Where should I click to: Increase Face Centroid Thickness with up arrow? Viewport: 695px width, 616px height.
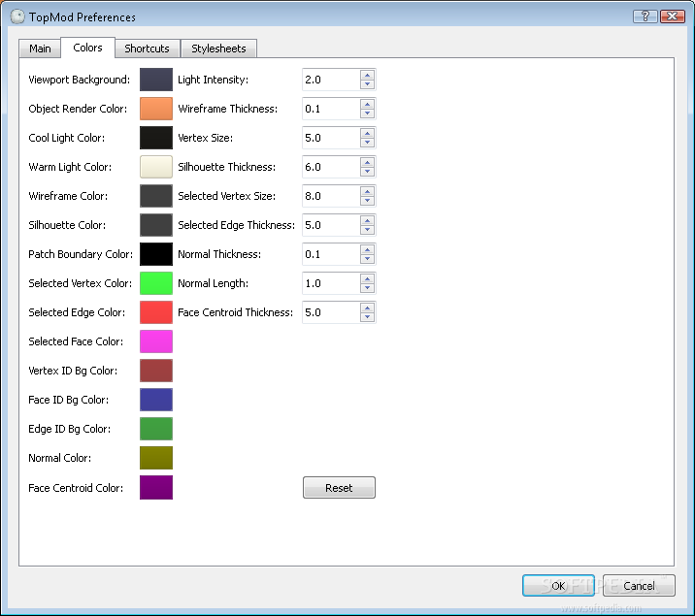[367, 308]
